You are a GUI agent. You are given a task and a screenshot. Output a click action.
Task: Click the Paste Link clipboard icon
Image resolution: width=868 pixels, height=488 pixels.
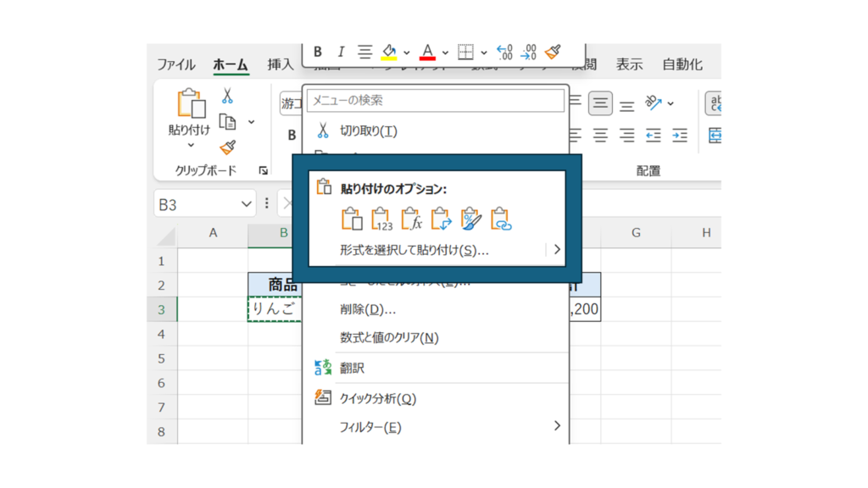502,220
